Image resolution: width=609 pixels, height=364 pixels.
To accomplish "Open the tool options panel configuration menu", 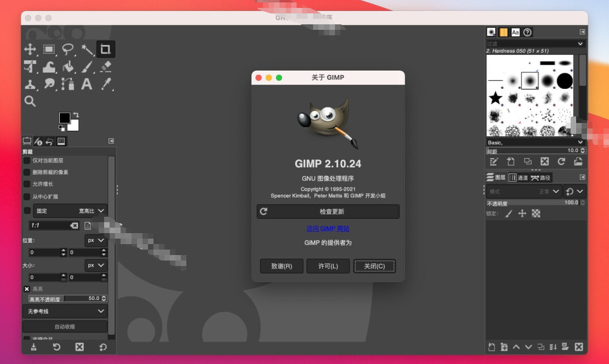I will tap(111, 141).
